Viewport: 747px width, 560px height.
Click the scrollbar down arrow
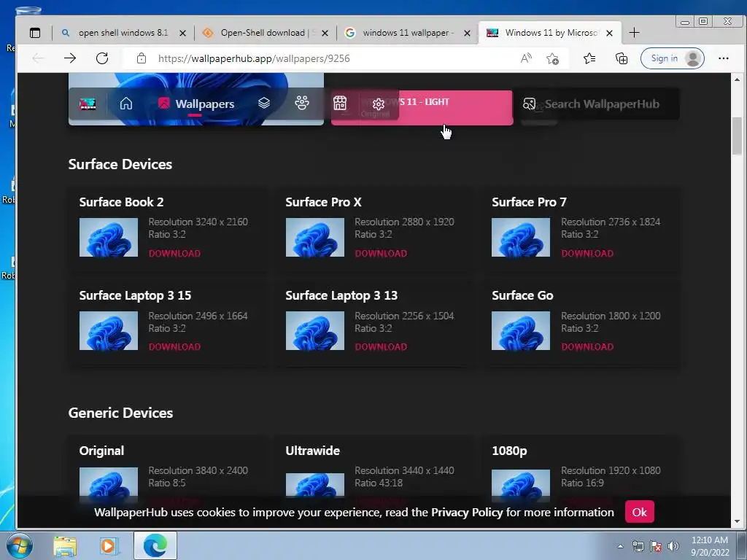click(x=737, y=521)
